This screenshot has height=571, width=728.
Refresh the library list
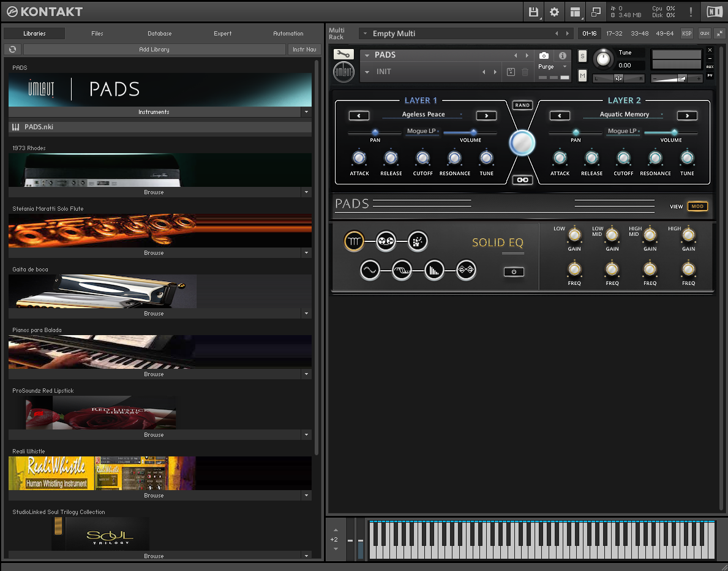12,49
